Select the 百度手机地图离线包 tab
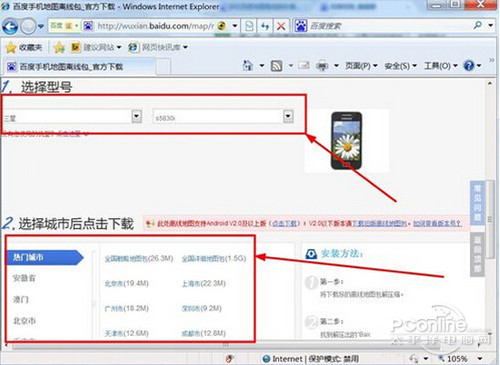This screenshot has height=365, width=500. pyautogui.click(x=78, y=67)
